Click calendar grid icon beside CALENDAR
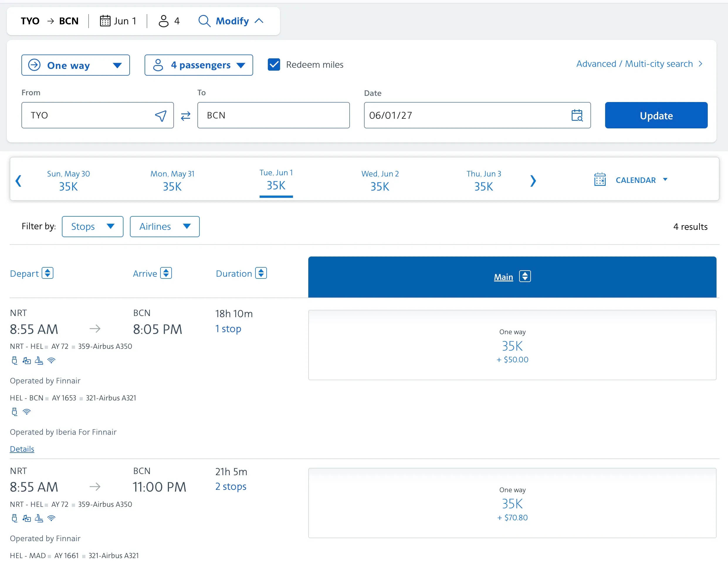The height and width of the screenshot is (564, 728). pyautogui.click(x=600, y=180)
